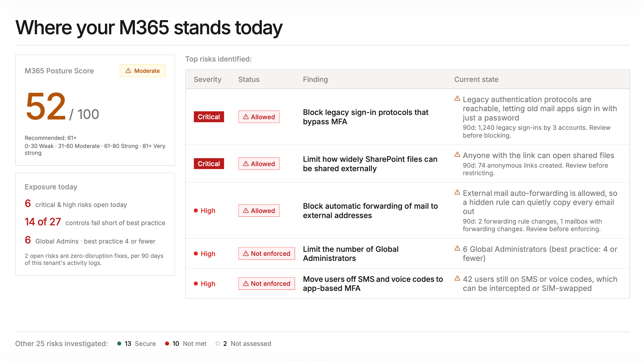Select the Critical badge for legacy sign-in protocols
This screenshot has width=644, height=362.
(209, 117)
